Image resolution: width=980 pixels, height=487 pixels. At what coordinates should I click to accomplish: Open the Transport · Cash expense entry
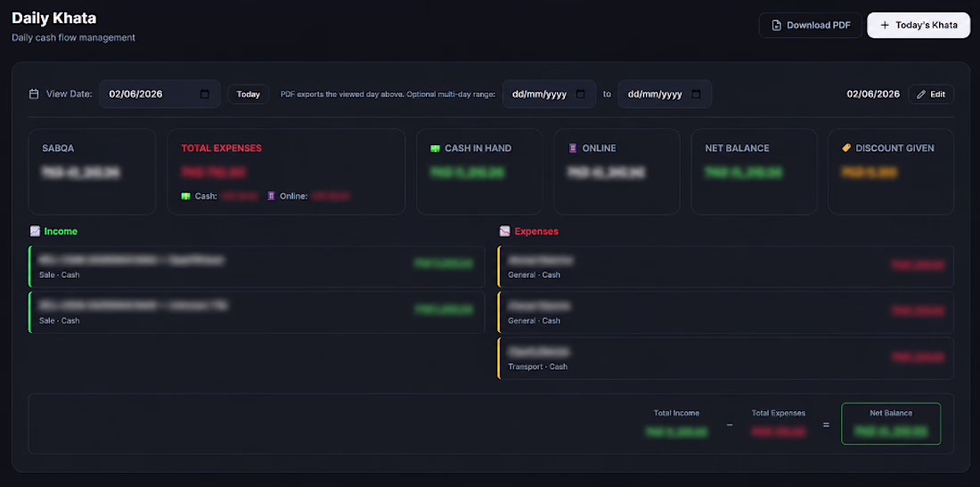pos(725,359)
